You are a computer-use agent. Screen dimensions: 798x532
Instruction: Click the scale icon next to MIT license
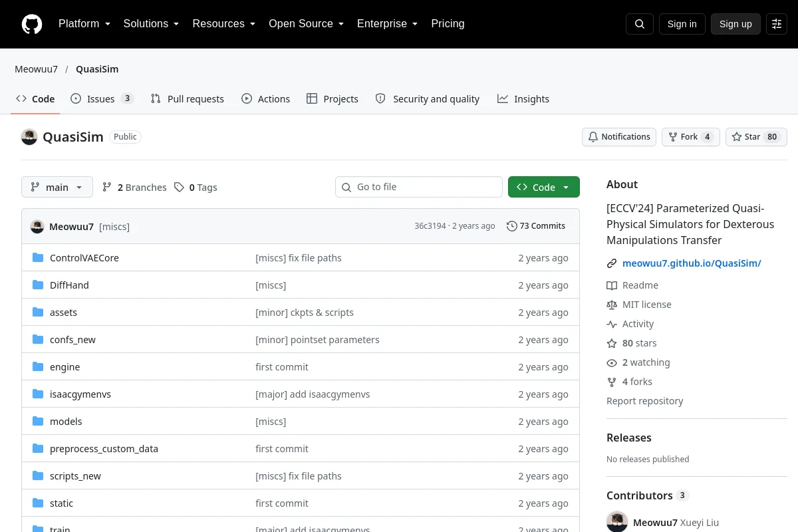coord(612,305)
